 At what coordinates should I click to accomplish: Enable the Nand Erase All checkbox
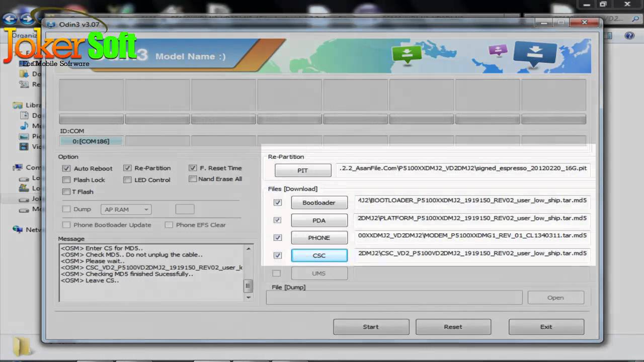tap(193, 179)
